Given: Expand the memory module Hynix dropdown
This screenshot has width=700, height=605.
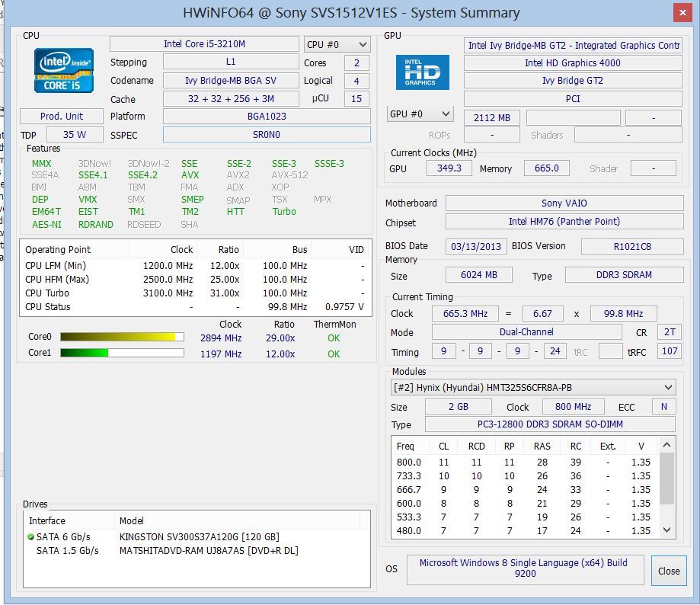Looking at the screenshot, I should 533,387.
